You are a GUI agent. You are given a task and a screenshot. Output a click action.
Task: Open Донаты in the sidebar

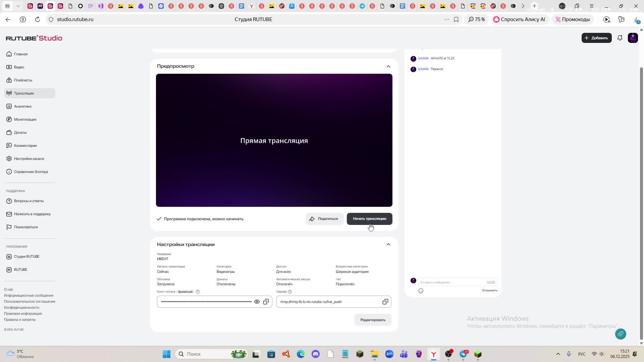point(20,132)
